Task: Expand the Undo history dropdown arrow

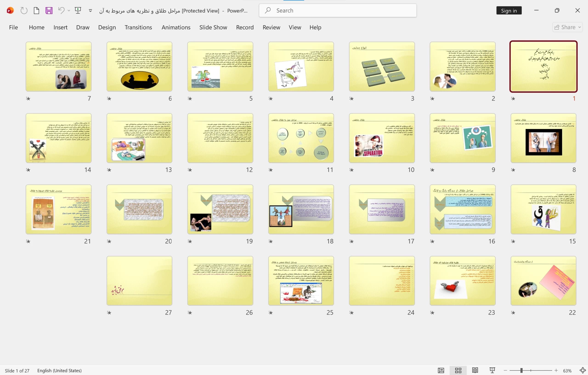Action: pyautogui.click(x=69, y=11)
